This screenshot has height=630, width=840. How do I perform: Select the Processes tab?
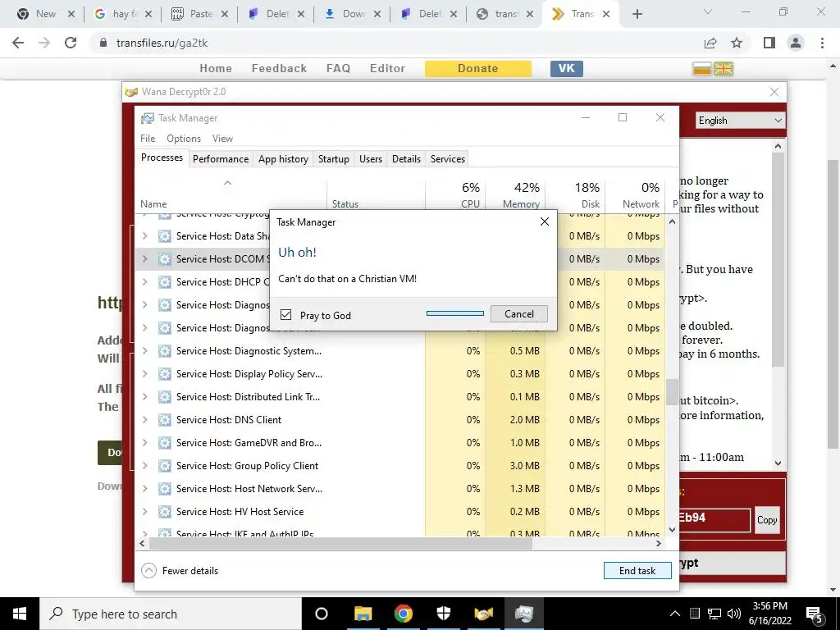click(162, 157)
